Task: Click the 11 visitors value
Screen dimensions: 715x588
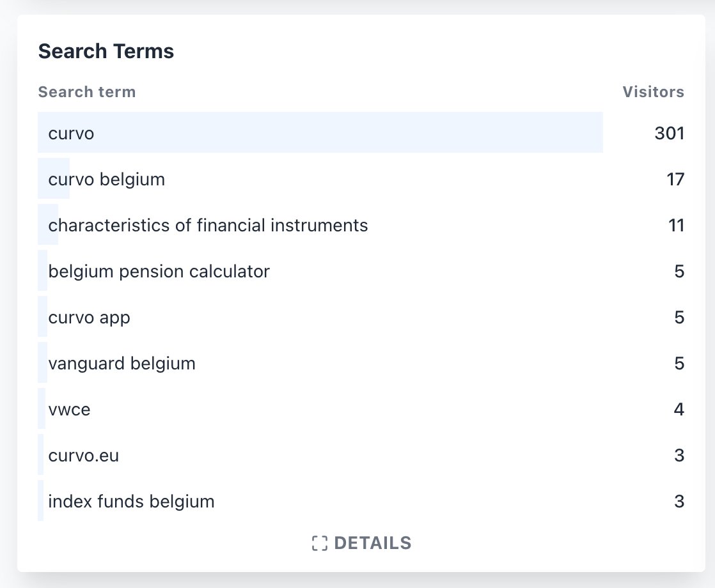Action: click(675, 226)
